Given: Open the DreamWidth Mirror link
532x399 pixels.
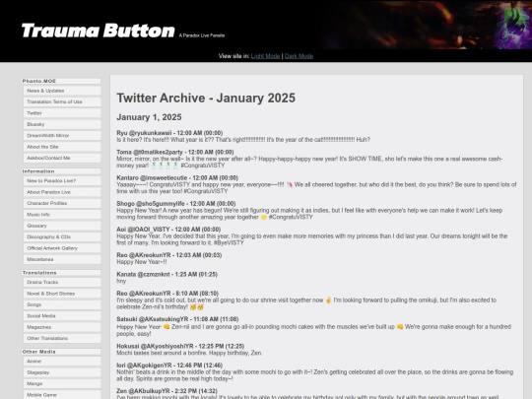Looking at the screenshot, I should [62, 135].
